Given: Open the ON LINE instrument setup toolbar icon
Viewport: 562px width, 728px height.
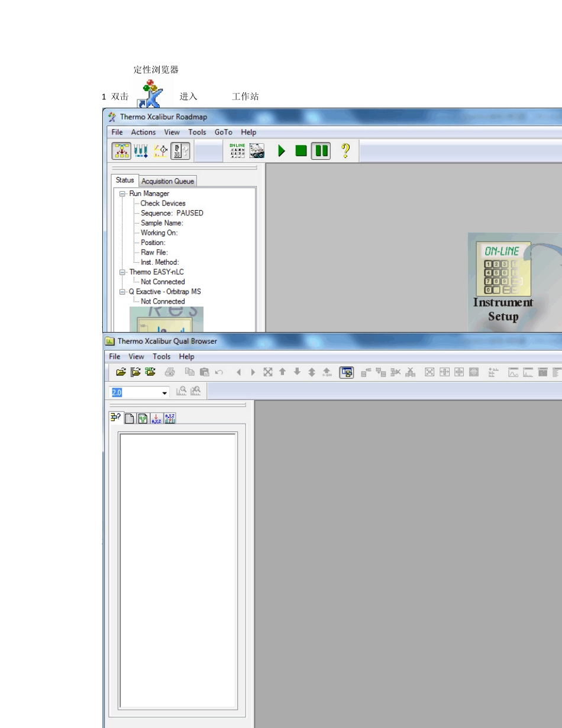Looking at the screenshot, I should click(x=237, y=151).
